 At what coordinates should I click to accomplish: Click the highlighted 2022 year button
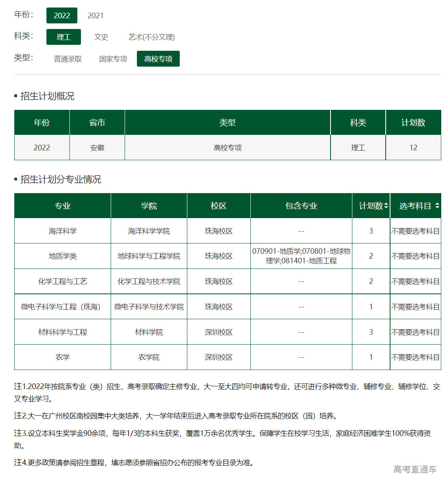[x=62, y=15]
